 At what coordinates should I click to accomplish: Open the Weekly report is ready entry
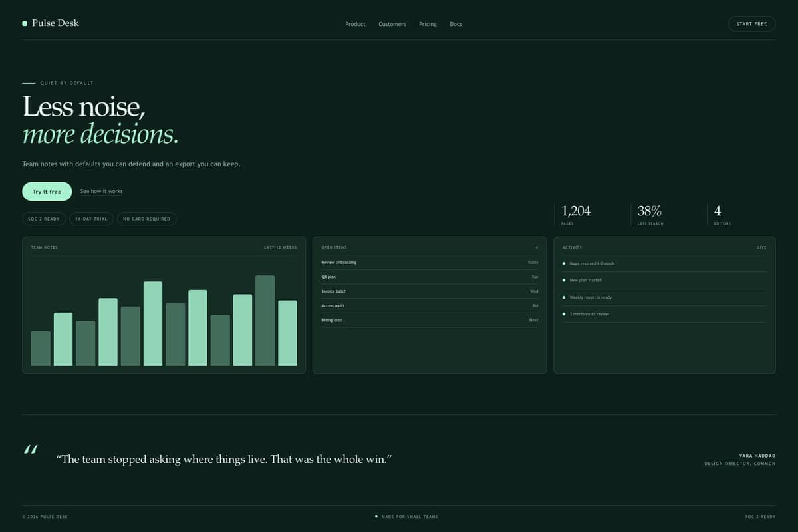(x=664, y=297)
